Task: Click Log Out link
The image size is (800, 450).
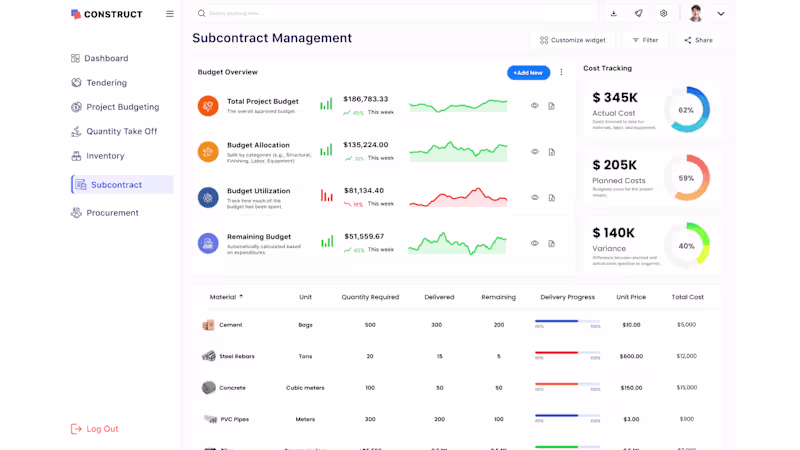Action: pos(95,429)
